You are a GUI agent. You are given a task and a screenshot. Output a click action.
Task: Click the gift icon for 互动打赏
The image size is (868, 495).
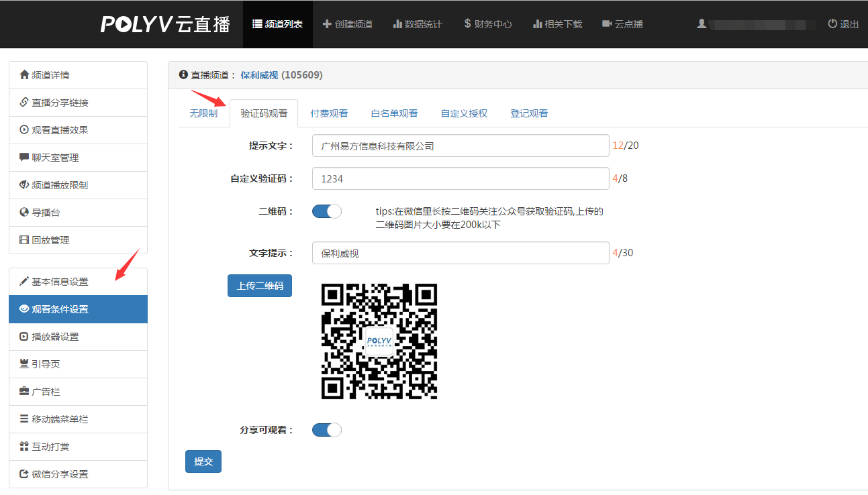[x=24, y=447]
